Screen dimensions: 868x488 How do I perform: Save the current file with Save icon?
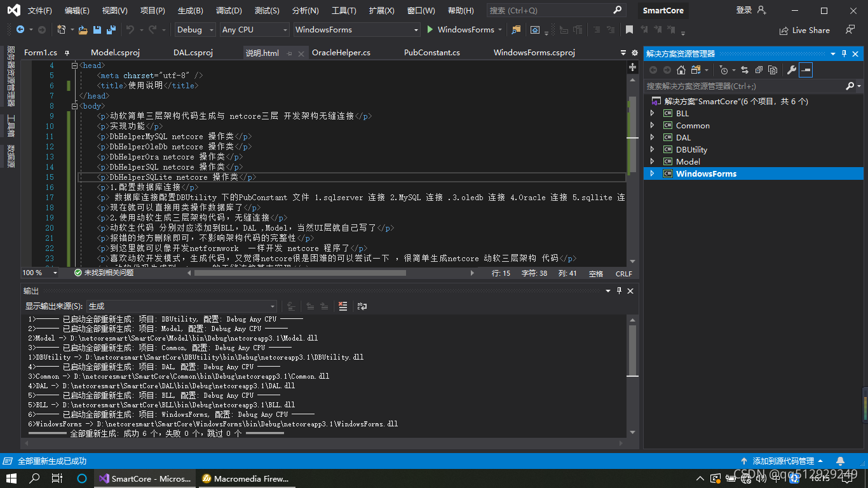97,30
